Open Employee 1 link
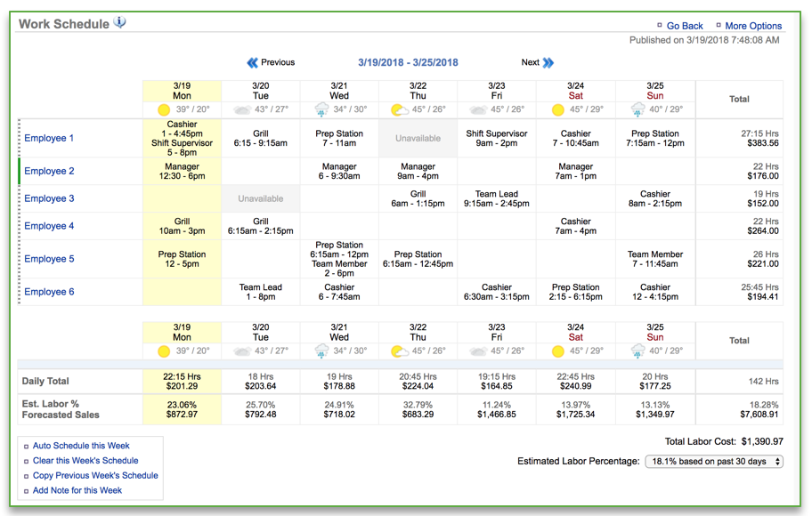This screenshot has height=516, width=812. coord(49,138)
